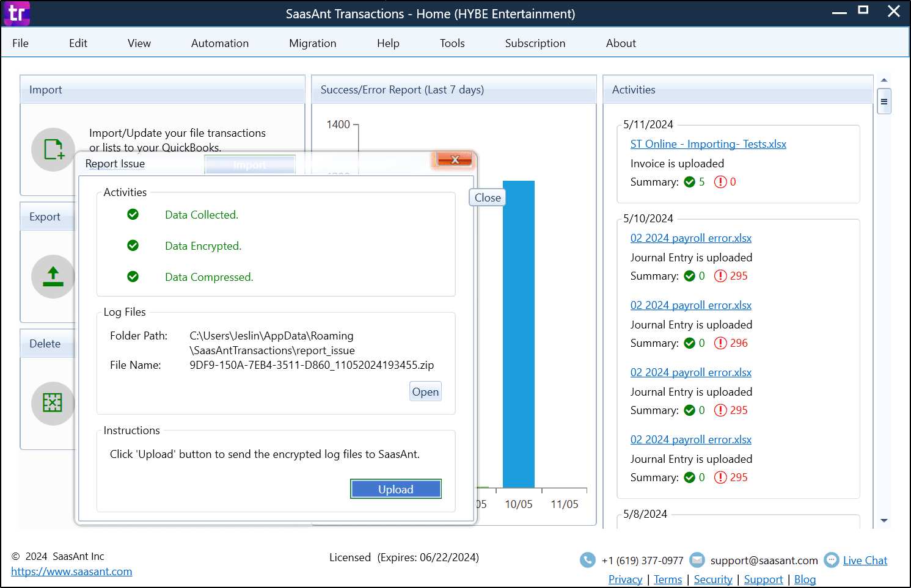The height and width of the screenshot is (588, 911).
Task: Click the green check next to Data Collected
Action: click(133, 214)
